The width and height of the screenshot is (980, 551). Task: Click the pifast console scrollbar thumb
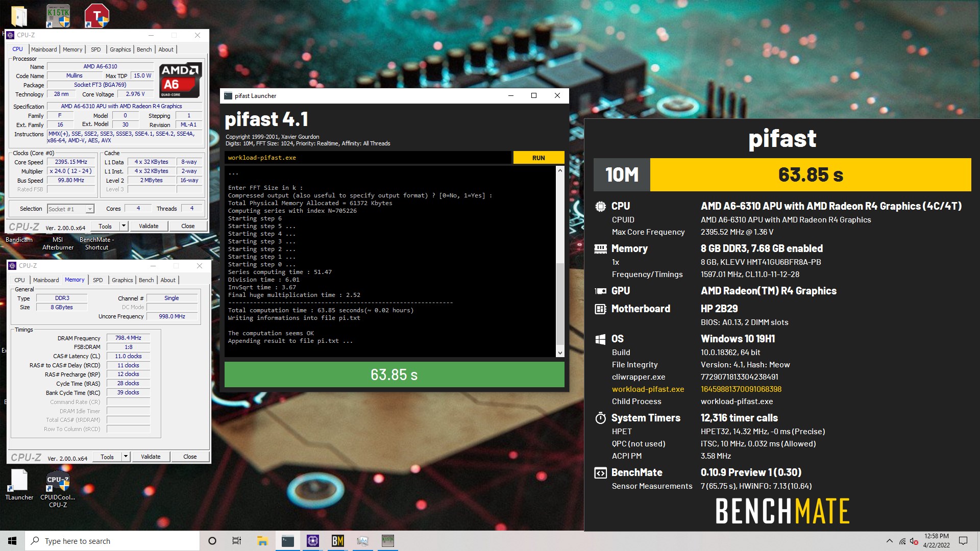click(x=560, y=304)
